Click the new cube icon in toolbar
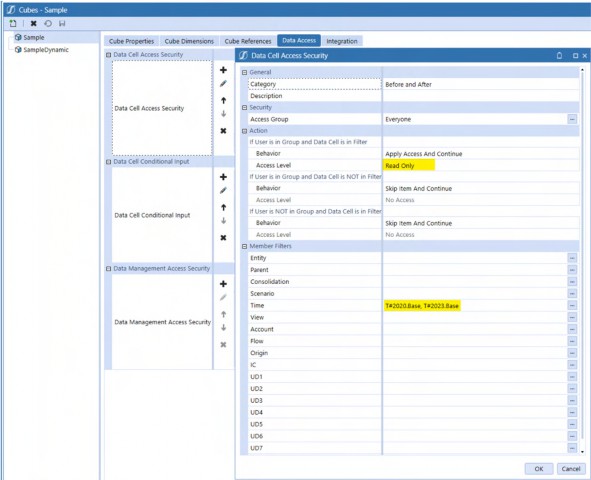 point(13,23)
